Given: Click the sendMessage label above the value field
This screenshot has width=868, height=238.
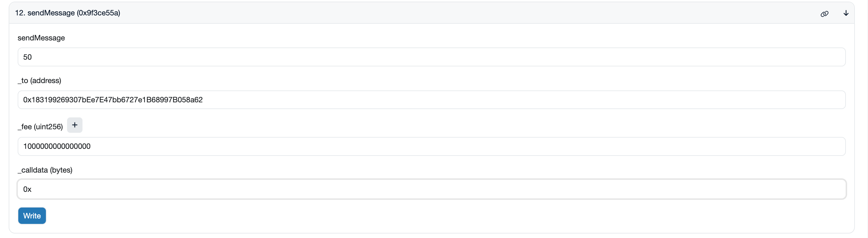Looking at the screenshot, I should [41, 38].
